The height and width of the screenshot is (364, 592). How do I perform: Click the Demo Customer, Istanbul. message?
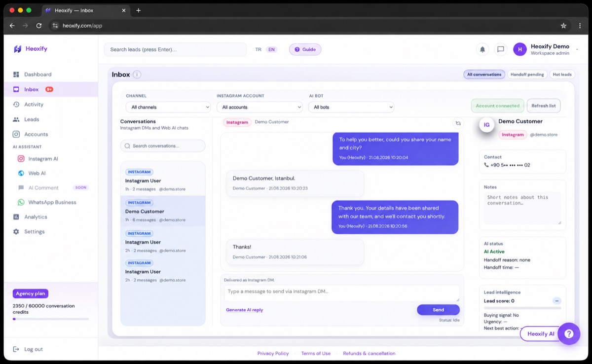click(x=295, y=183)
